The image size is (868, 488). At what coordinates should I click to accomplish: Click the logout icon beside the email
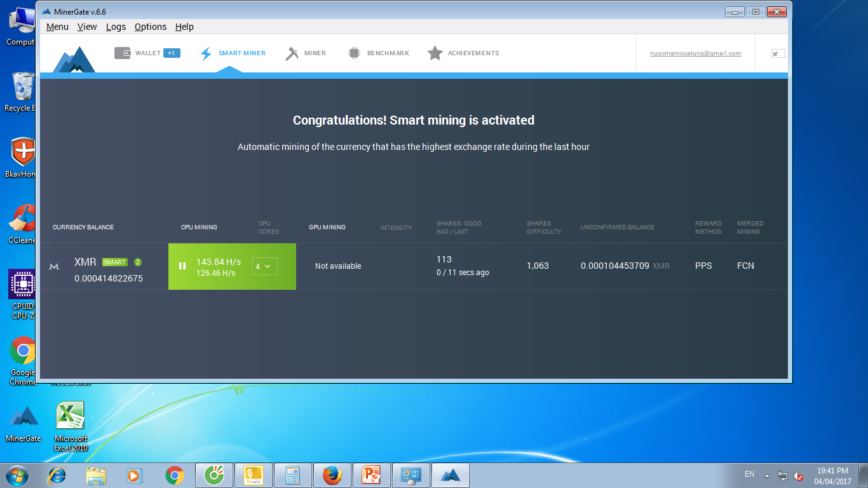(x=778, y=53)
